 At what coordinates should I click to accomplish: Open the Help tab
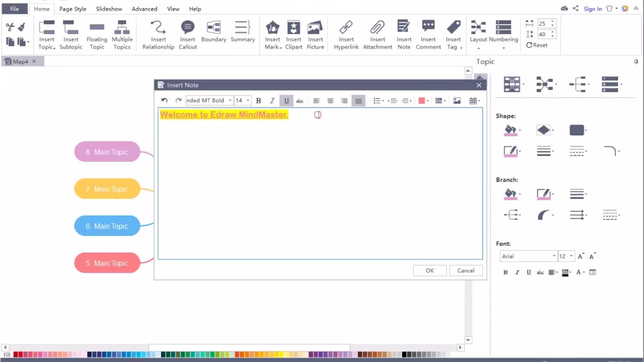click(x=195, y=9)
